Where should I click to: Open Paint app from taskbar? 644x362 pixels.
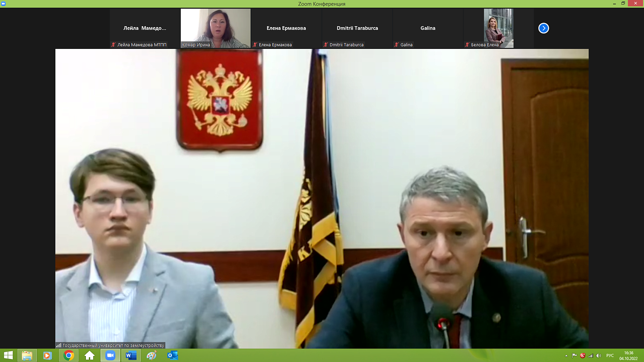point(152,356)
